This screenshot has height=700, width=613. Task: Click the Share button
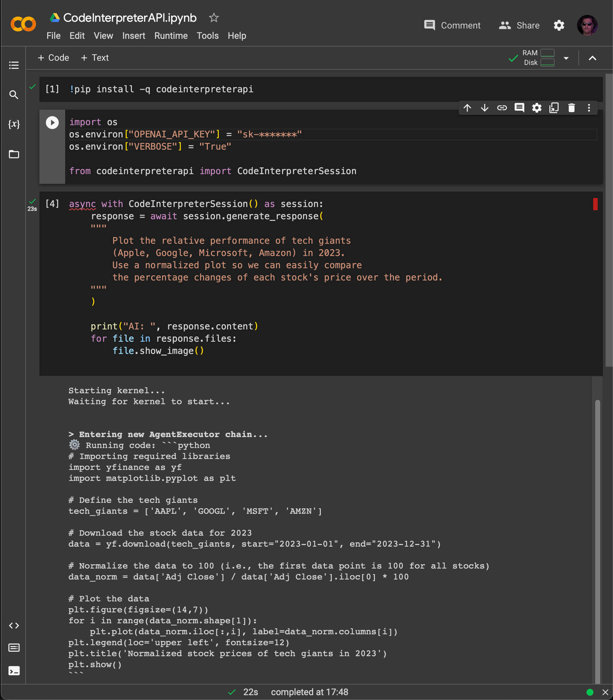[x=519, y=25]
